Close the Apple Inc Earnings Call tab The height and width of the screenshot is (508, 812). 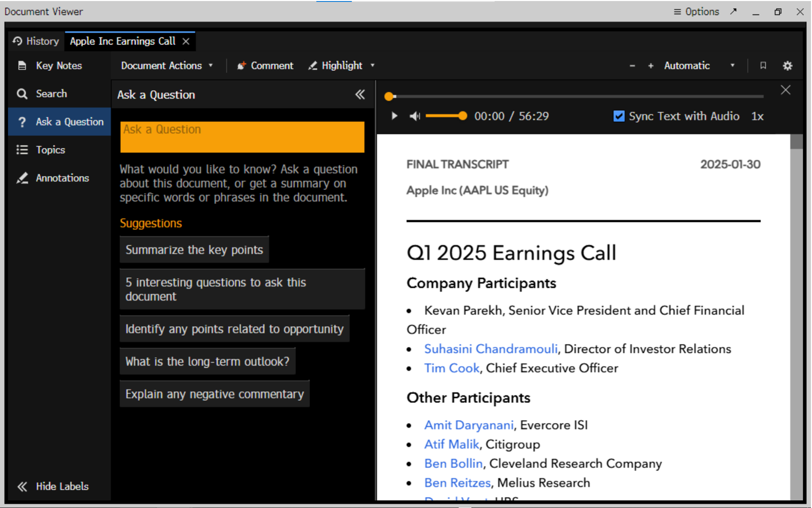(186, 42)
